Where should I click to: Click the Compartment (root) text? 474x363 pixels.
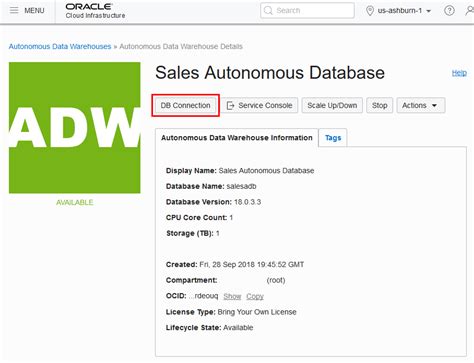click(276, 280)
